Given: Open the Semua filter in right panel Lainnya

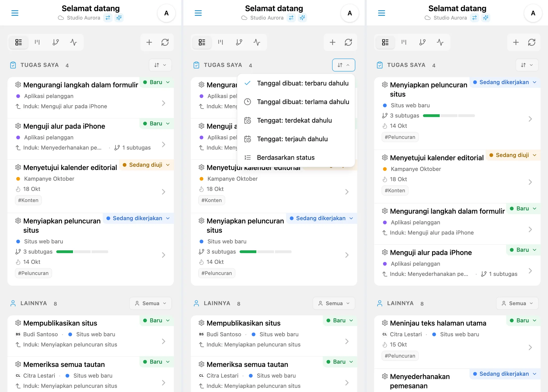Looking at the screenshot, I should tap(517, 303).
